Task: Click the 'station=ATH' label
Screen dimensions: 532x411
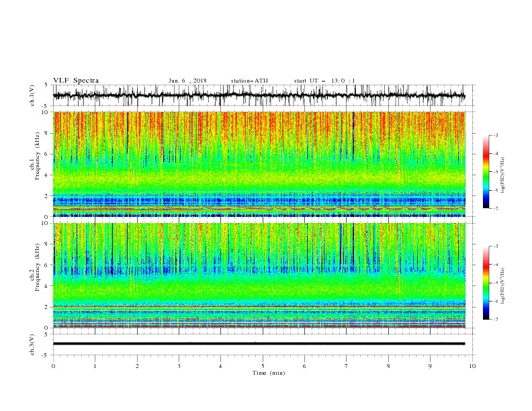Action: pos(249,81)
